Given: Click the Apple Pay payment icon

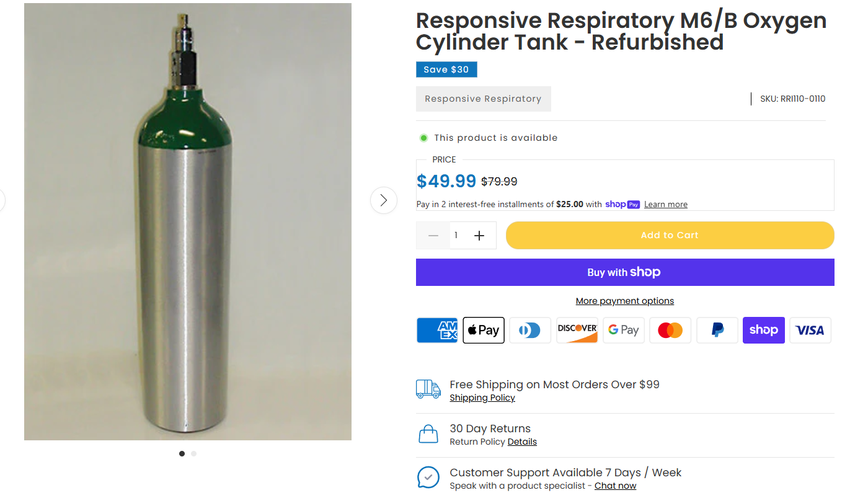Looking at the screenshot, I should click(484, 330).
